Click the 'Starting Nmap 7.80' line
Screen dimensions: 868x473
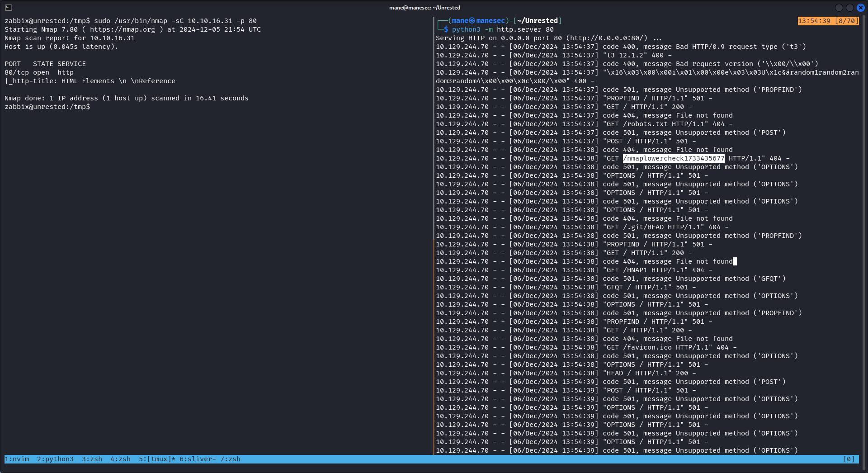[132, 29]
